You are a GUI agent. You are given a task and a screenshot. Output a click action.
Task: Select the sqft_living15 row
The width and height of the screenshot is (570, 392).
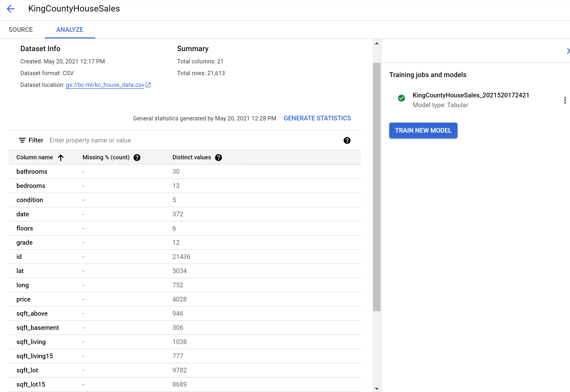pyautogui.click(x=185, y=356)
